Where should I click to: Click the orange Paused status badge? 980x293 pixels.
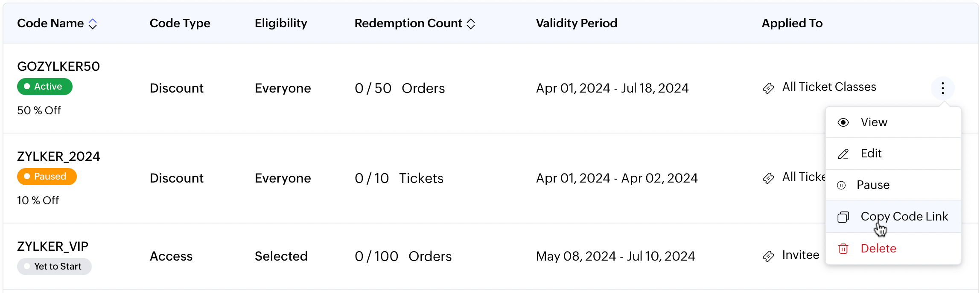[47, 177]
